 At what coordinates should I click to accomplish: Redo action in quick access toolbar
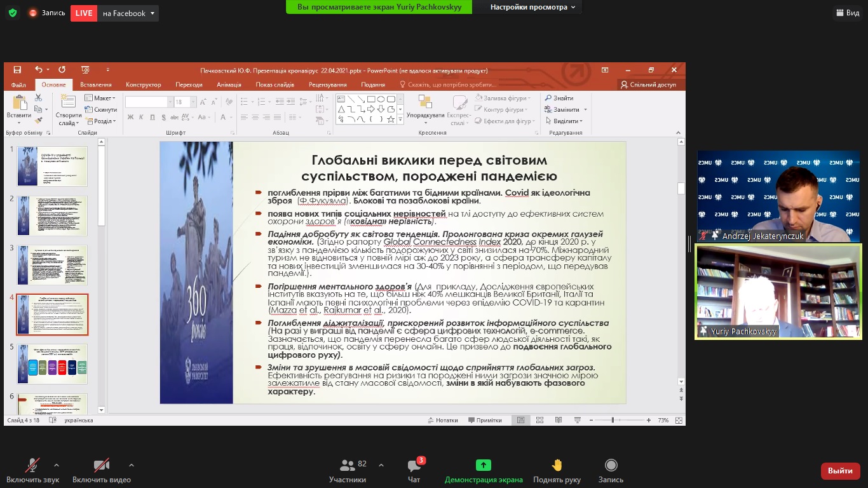(x=62, y=70)
